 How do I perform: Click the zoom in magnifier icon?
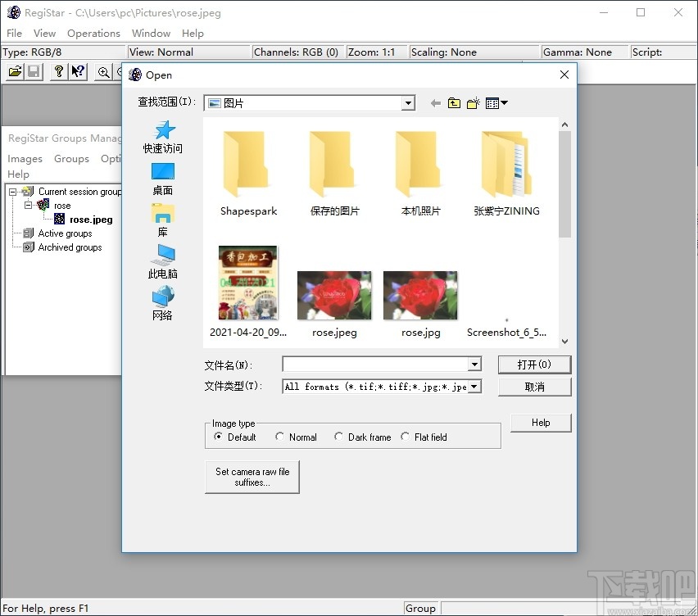click(103, 71)
